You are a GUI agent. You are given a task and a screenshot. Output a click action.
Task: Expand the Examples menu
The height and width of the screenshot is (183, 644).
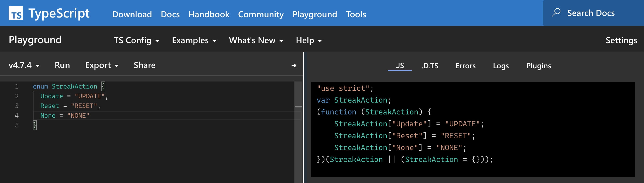point(194,40)
